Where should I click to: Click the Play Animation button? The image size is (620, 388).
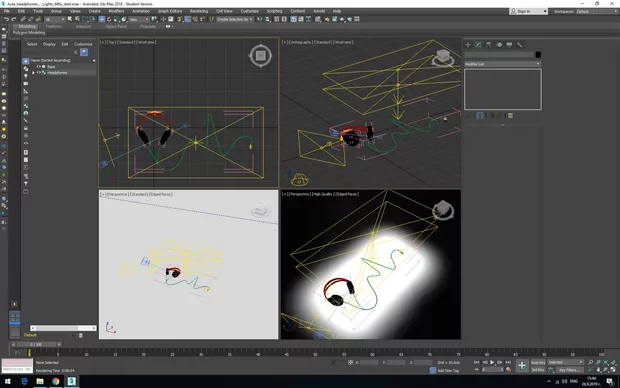click(492, 362)
